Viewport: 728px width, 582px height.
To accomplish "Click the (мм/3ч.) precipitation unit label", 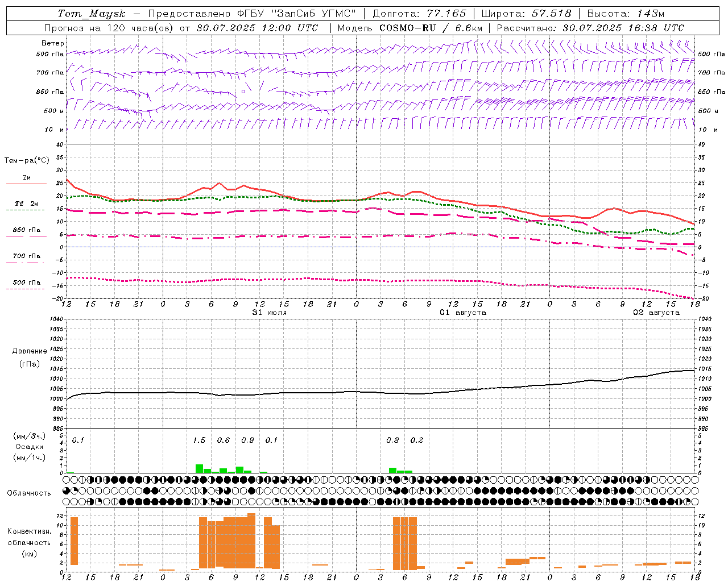I will coord(30,436).
